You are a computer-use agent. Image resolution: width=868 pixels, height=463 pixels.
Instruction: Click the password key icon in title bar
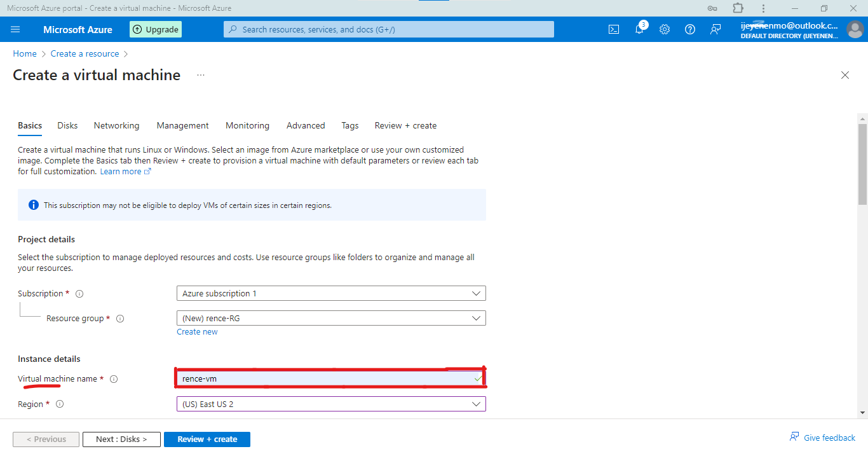(x=712, y=8)
